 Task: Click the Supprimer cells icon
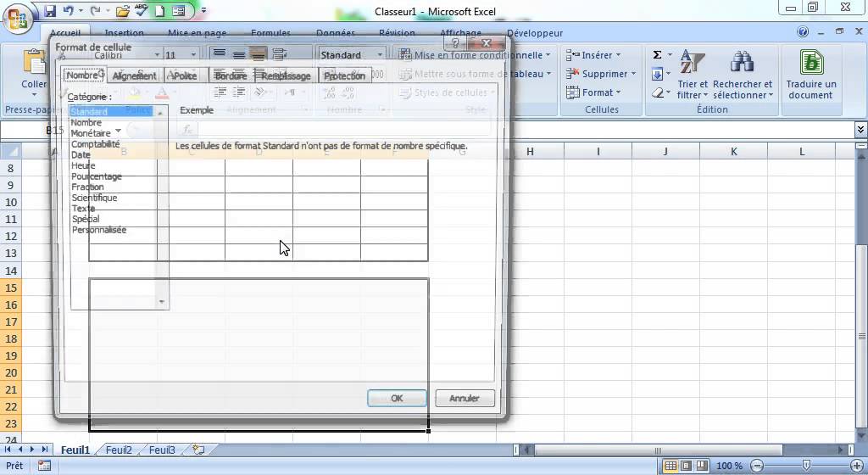572,74
